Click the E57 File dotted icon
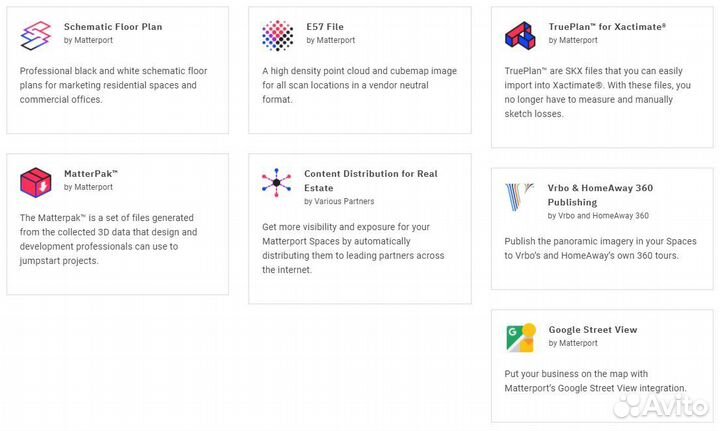 [x=277, y=35]
